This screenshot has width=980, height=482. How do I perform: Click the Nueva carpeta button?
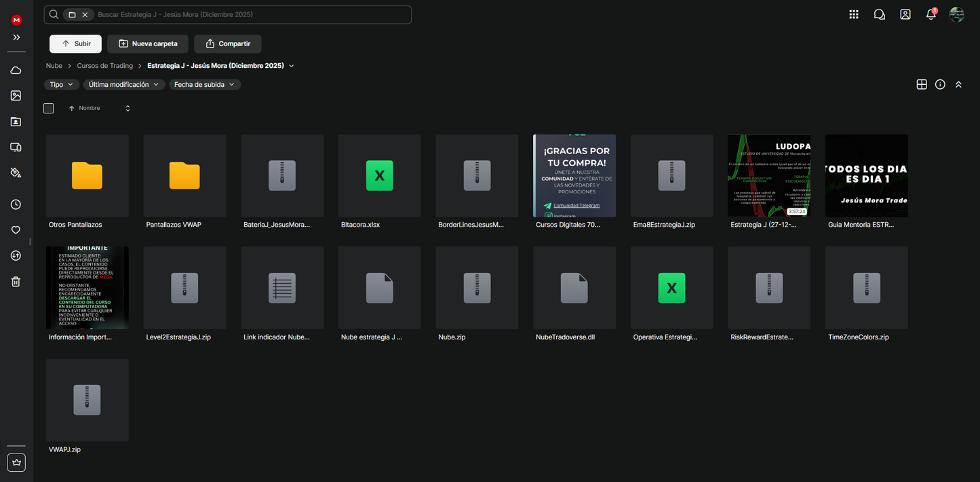148,44
